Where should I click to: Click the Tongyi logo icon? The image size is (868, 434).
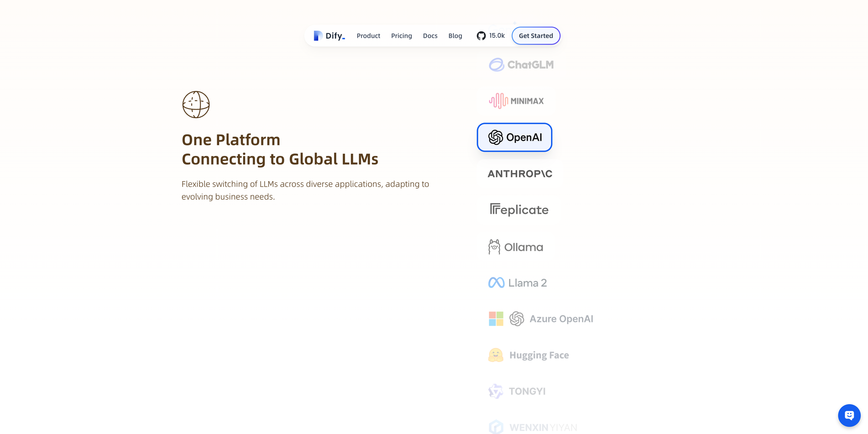point(496,391)
